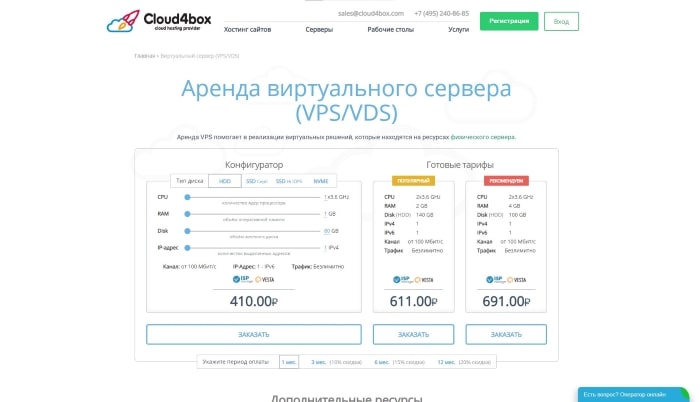Click 'Трафик: Безлимитно' in the configurator

point(318,267)
